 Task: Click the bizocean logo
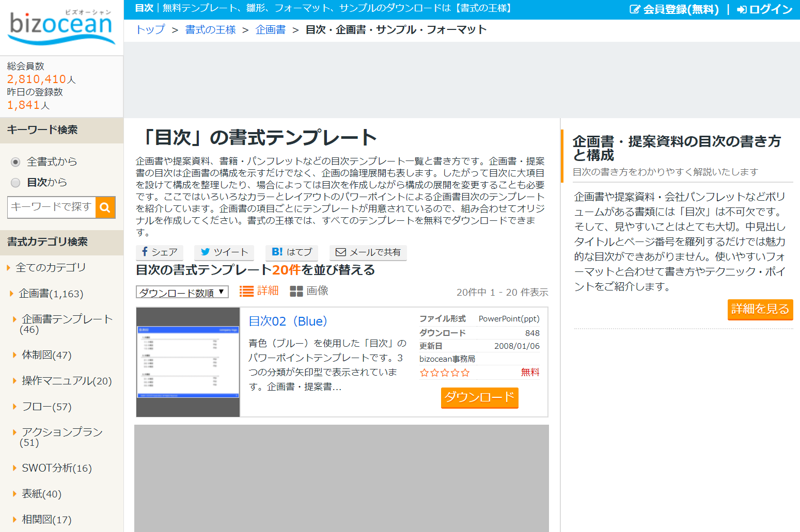[61, 27]
